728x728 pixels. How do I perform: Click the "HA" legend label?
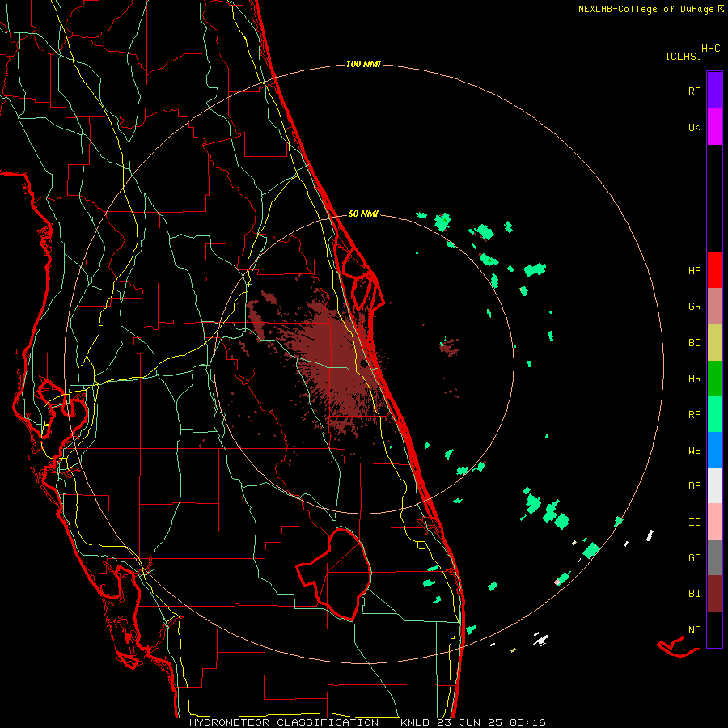coord(694,270)
